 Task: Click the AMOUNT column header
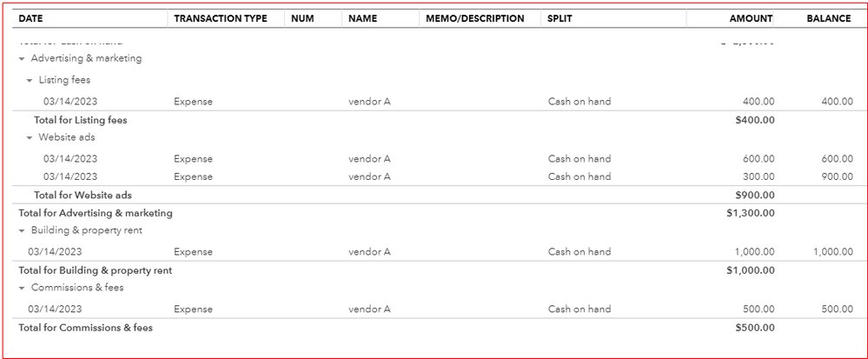click(751, 18)
